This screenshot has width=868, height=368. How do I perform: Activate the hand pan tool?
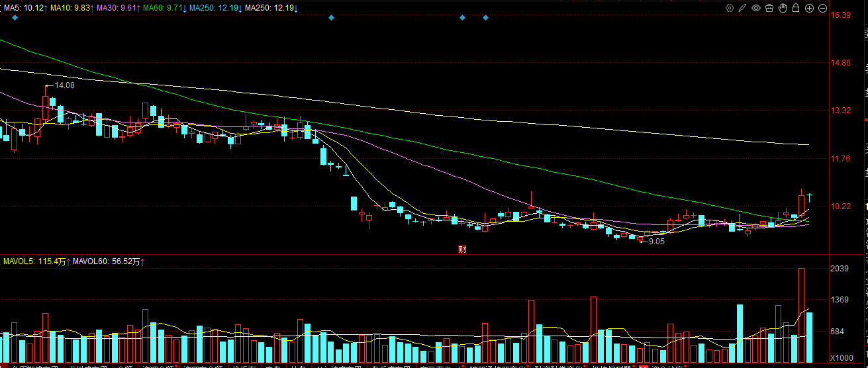tap(783, 8)
